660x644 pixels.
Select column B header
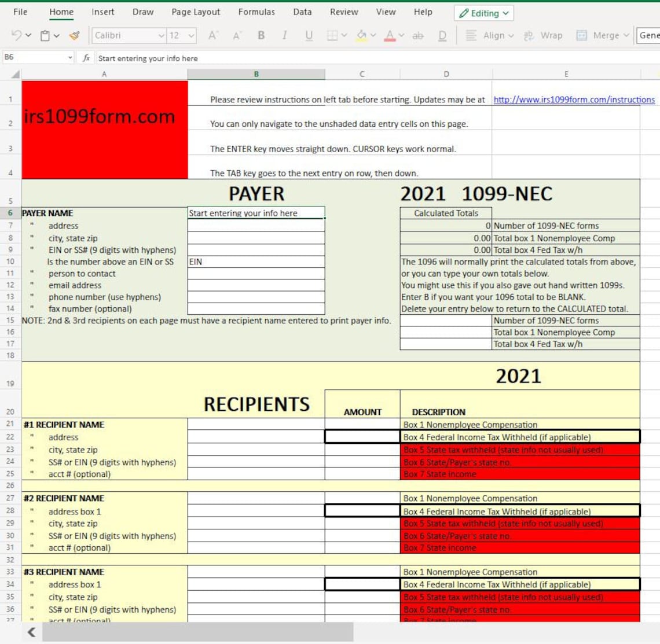(x=256, y=74)
